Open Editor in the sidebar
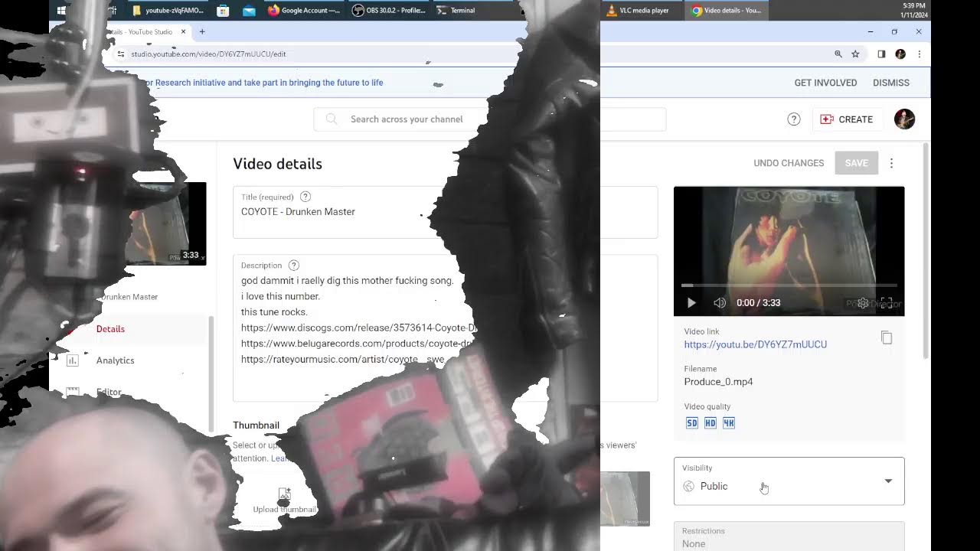This screenshot has height=551, width=980. coord(109,392)
